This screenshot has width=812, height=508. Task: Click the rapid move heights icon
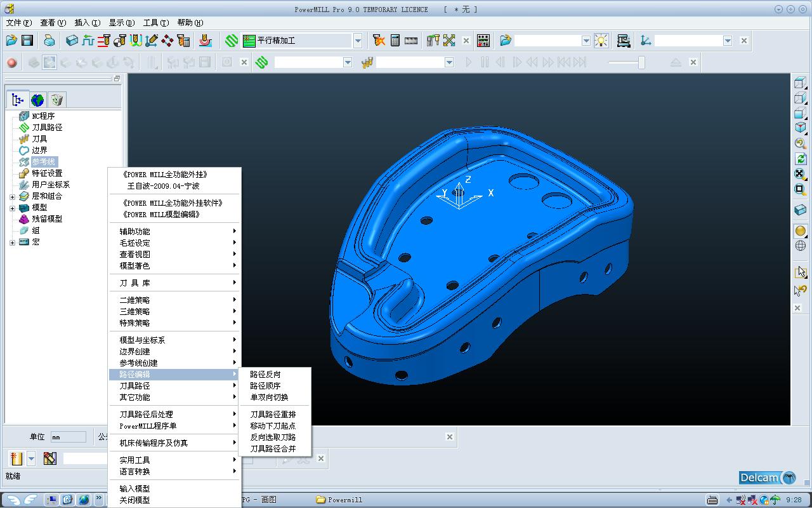(104, 41)
